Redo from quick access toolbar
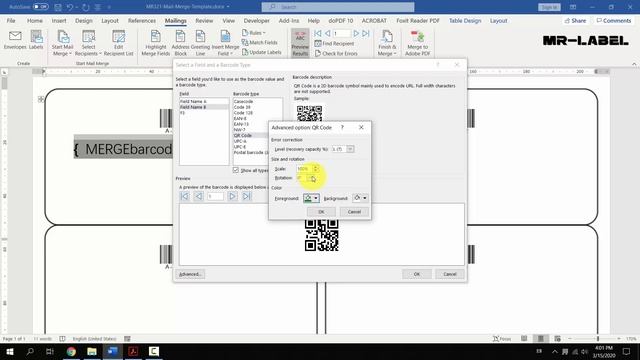The image size is (640, 360). tap(86, 7)
